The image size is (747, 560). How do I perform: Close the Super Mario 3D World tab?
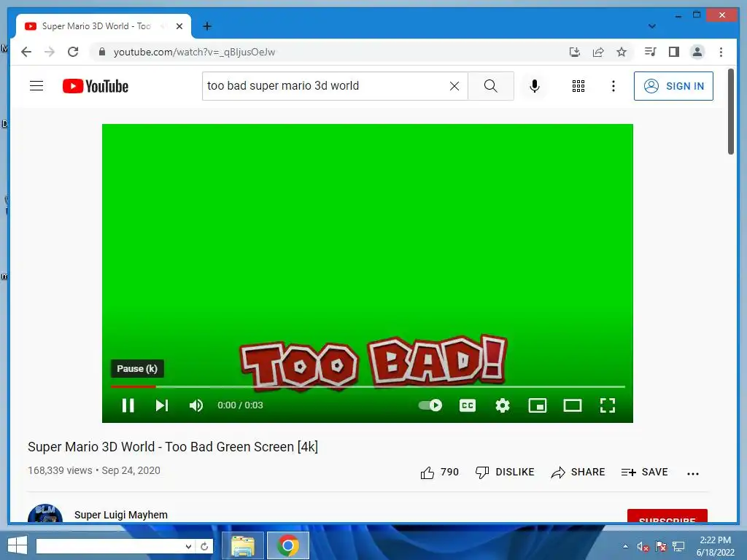click(179, 26)
